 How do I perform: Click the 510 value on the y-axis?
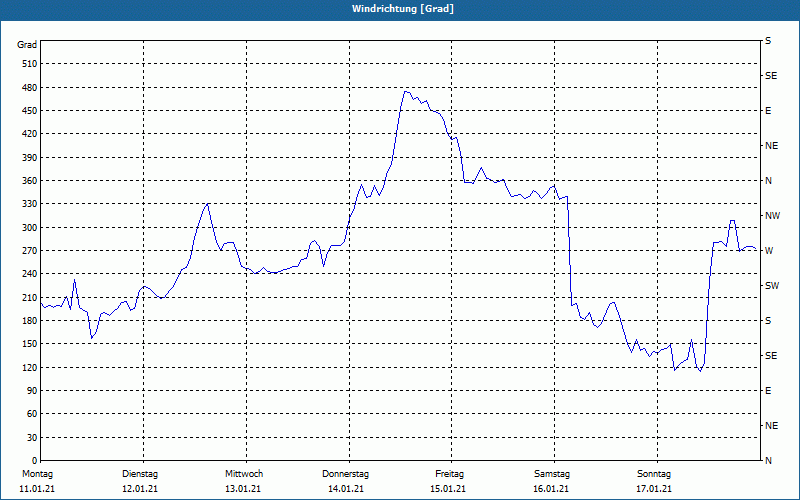[30, 64]
